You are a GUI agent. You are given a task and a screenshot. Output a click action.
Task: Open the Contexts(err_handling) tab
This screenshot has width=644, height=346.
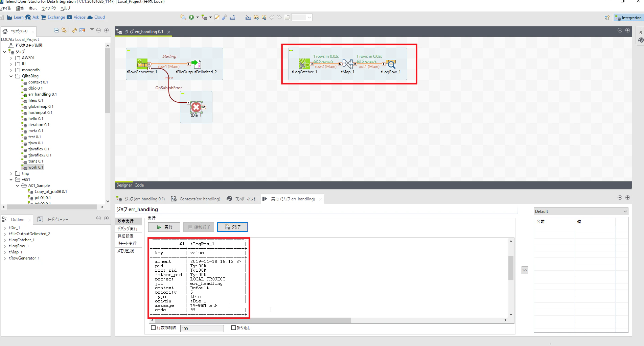pyautogui.click(x=196, y=199)
